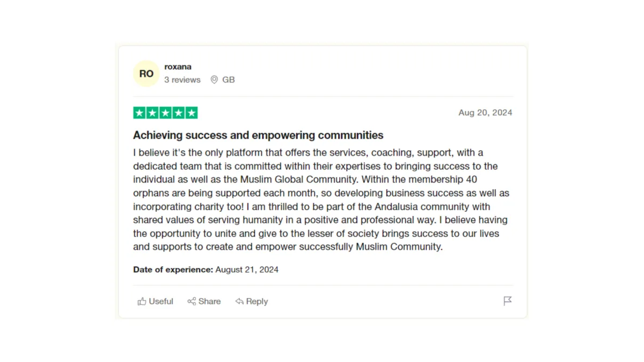Click the third green rating star
This screenshot has height=362, width=644.
tap(165, 113)
